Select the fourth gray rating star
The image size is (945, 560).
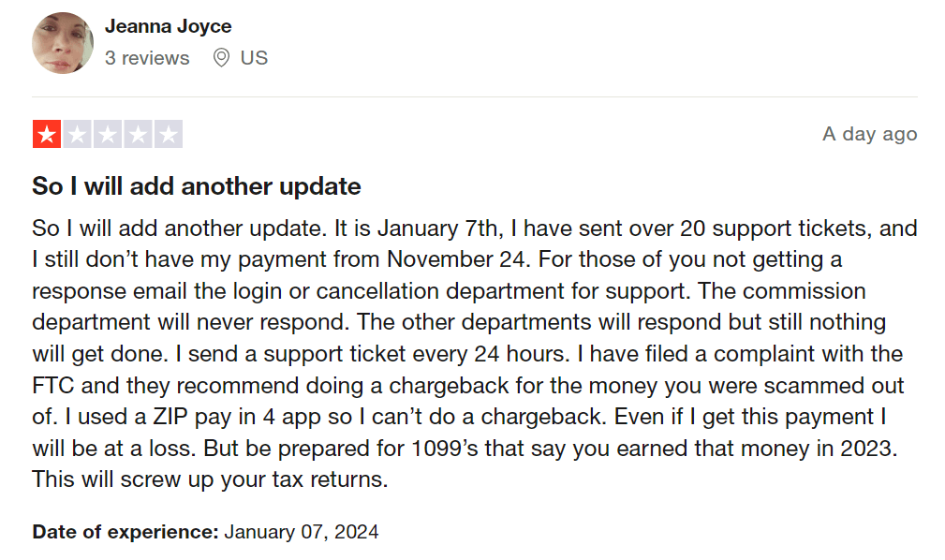pyautogui.click(x=138, y=135)
